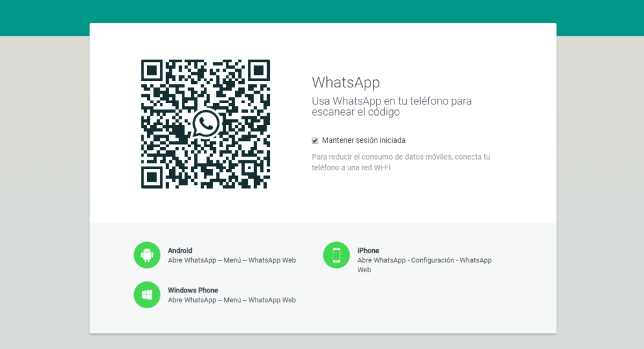Select the Windows Phone heading

[192, 290]
